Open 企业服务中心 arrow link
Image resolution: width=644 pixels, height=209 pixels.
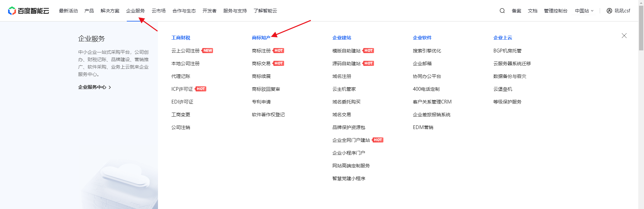(95, 87)
